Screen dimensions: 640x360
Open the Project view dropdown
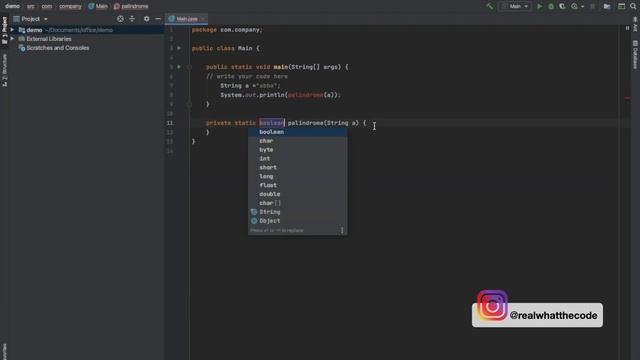tap(31, 19)
